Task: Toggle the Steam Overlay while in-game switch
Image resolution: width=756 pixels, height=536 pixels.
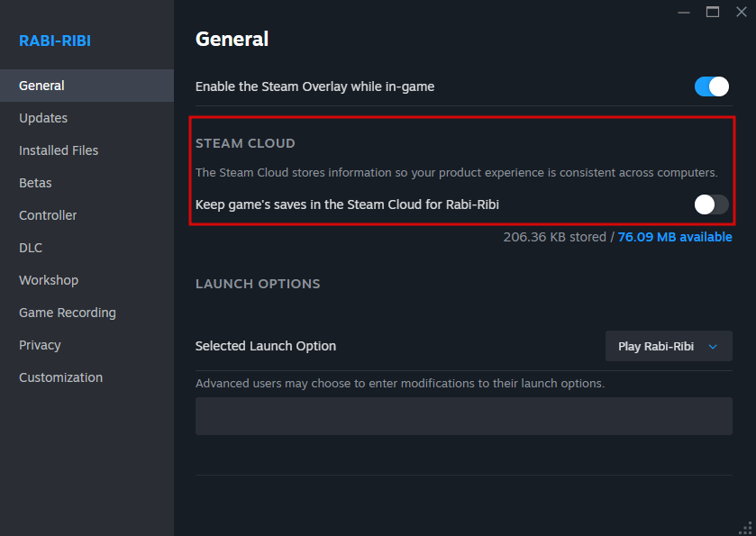Action: pyautogui.click(x=711, y=86)
